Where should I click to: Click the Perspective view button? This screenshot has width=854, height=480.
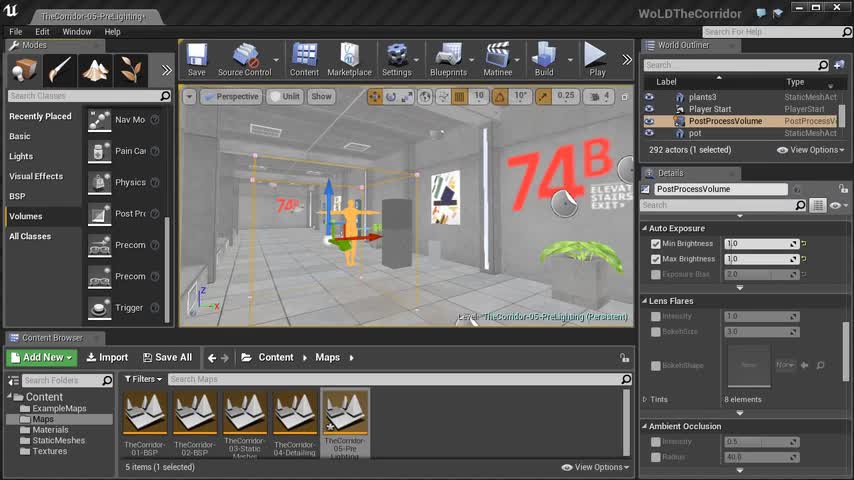231,97
